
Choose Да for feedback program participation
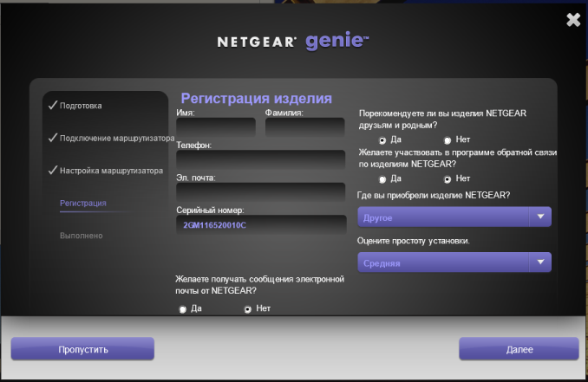[x=382, y=179]
